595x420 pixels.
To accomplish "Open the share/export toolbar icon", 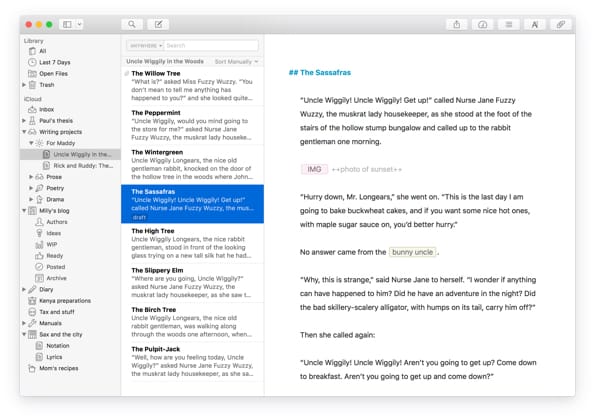I will pos(456,25).
